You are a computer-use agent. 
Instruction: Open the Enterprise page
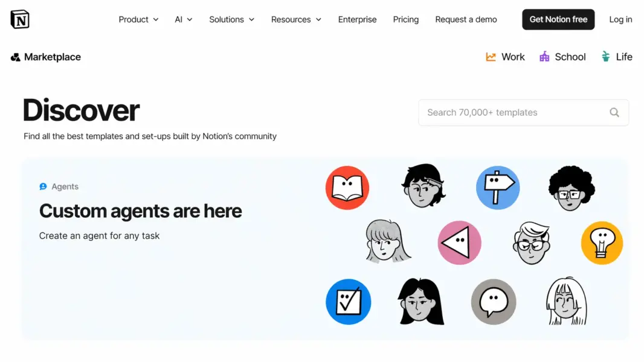(x=357, y=19)
